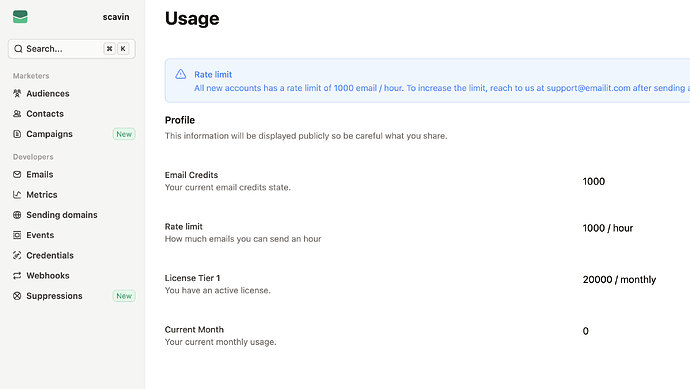Click the green Emailit logo icon

click(x=20, y=17)
